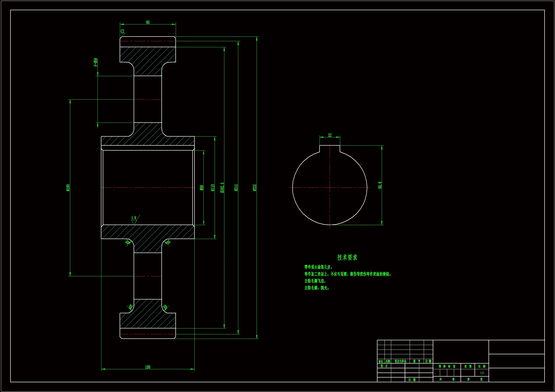Select the 去除毛刺，抛光 requirement line
This screenshot has width=555, height=392.
(x=317, y=288)
